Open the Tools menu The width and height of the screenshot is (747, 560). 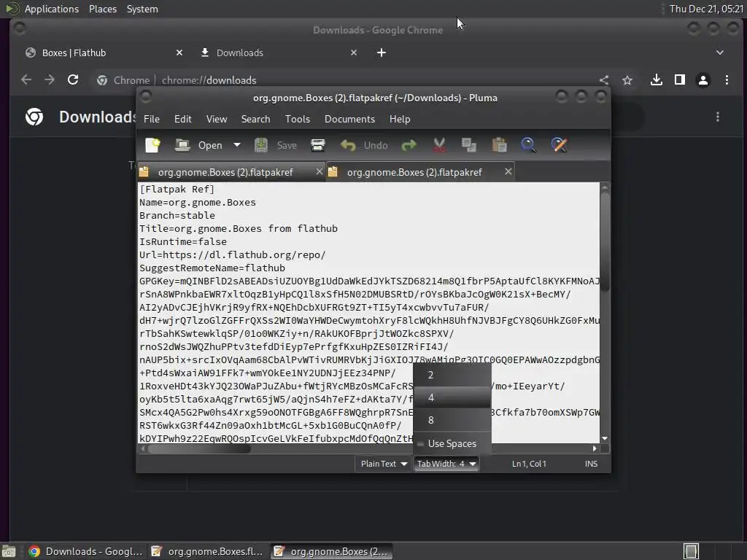pyautogui.click(x=298, y=119)
